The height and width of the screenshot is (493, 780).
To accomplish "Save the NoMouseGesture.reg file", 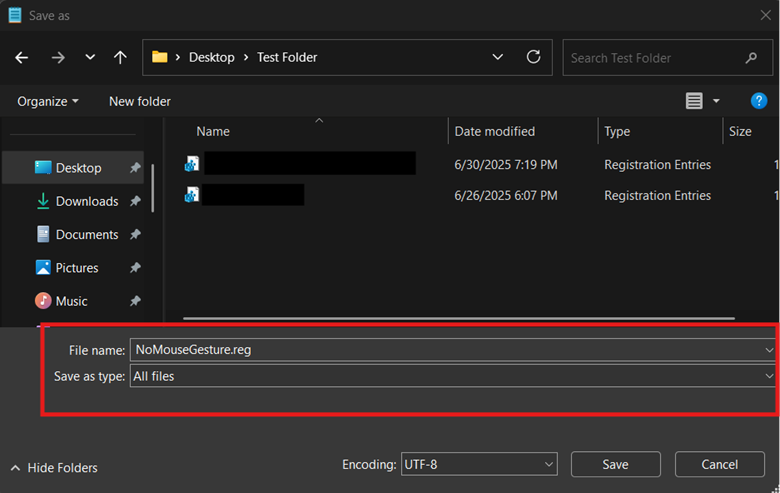I will coord(615,464).
